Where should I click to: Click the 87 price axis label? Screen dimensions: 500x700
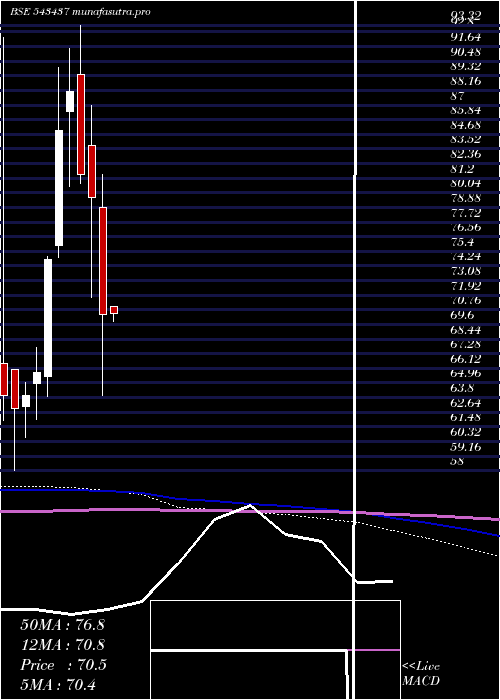tap(457, 96)
